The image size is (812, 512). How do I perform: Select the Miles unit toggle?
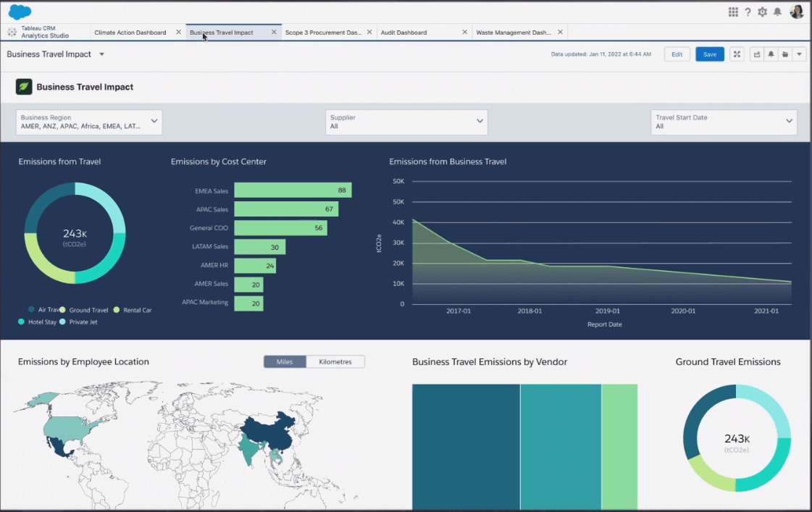[x=285, y=361]
